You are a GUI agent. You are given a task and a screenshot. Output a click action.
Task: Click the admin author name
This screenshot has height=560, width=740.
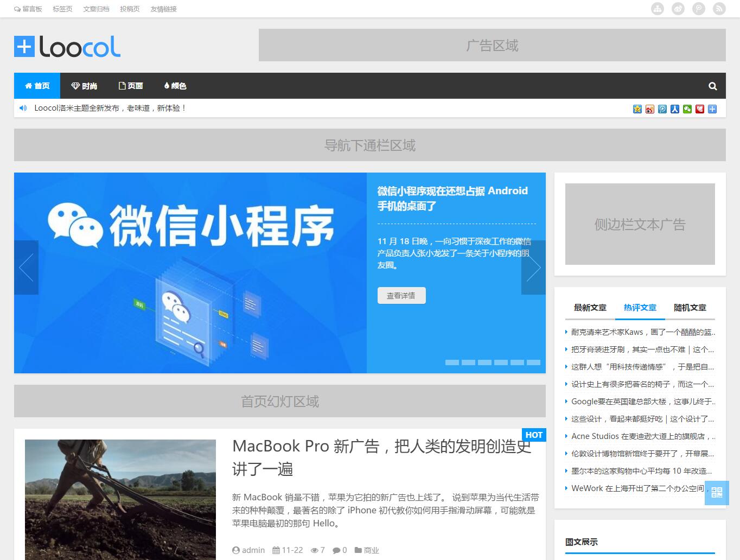click(x=253, y=550)
